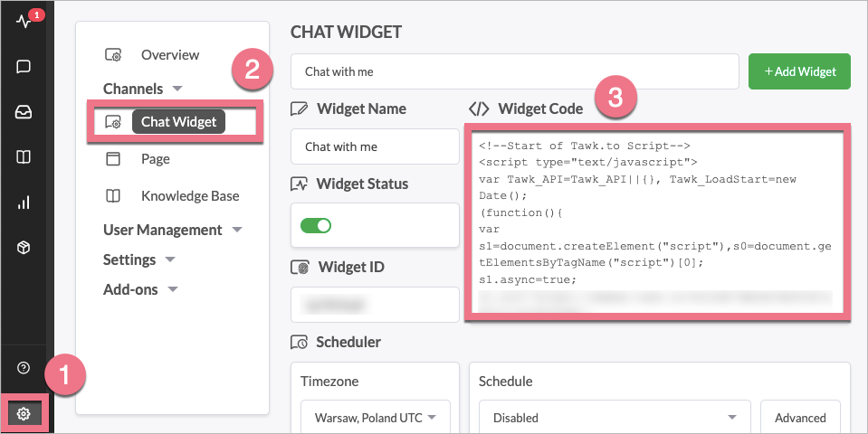Image resolution: width=868 pixels, height=434 pixels.
Task: Select Overview in the settings menu
Action: pos(170,55)
